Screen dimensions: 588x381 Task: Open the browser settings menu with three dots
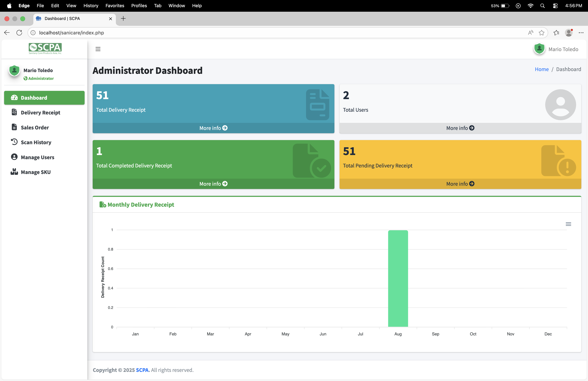[x=581, y=32]
